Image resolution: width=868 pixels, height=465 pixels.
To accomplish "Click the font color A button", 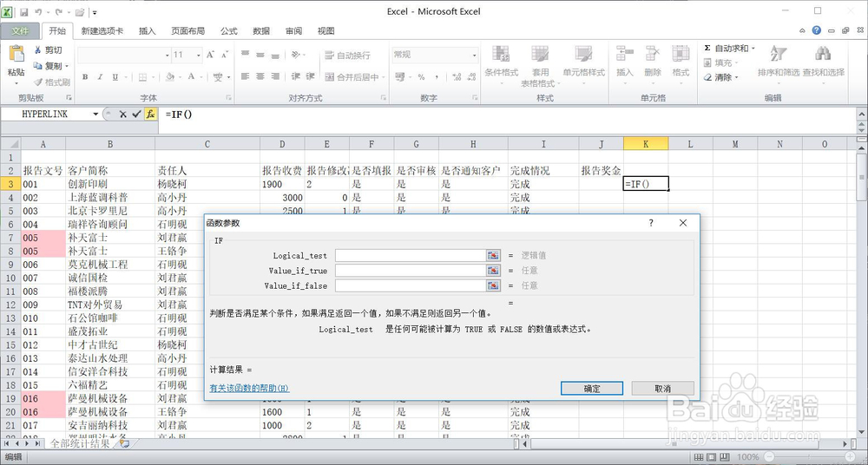I will click(192, 77).
